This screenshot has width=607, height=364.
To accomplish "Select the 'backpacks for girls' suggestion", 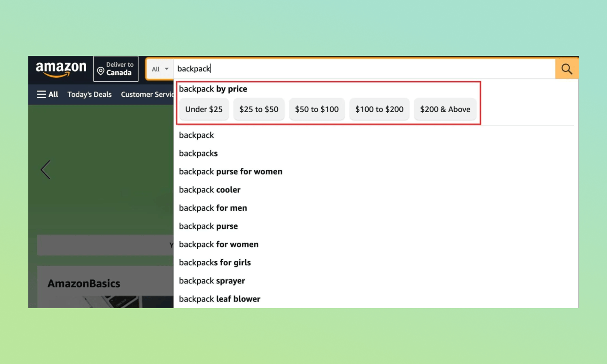I will click(x=215, y=262).
